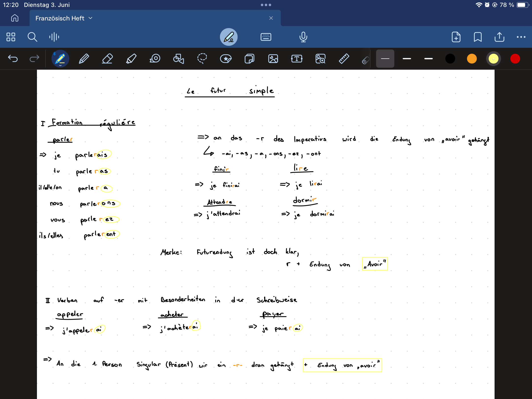This screenshot has height=399, width=532.
Task: Tap the battery status indicator
Action: [523, 5]
